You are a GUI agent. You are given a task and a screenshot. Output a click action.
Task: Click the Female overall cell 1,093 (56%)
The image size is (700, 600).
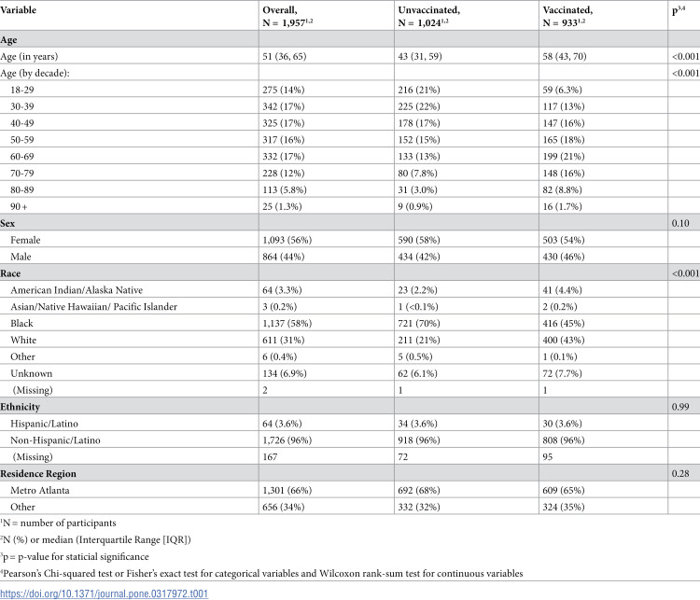(287, 240)
